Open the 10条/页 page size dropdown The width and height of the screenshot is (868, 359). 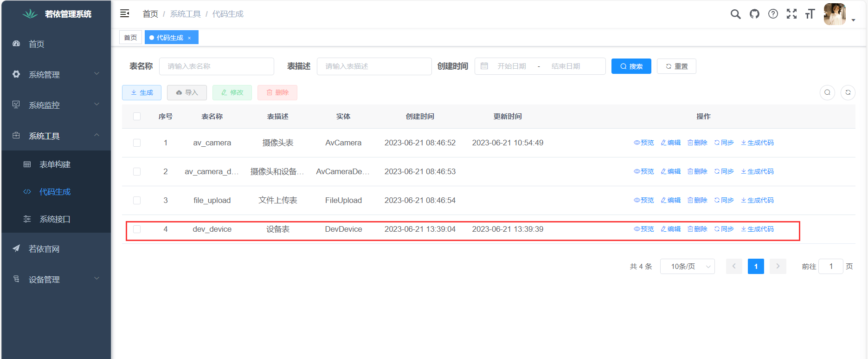coord(687,266)
